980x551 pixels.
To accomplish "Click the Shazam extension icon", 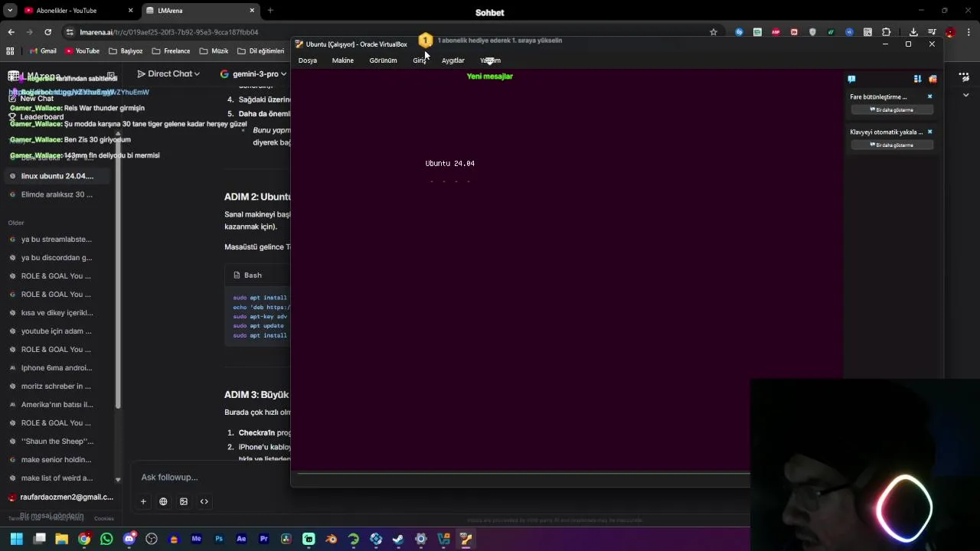I will click(739, 32).
